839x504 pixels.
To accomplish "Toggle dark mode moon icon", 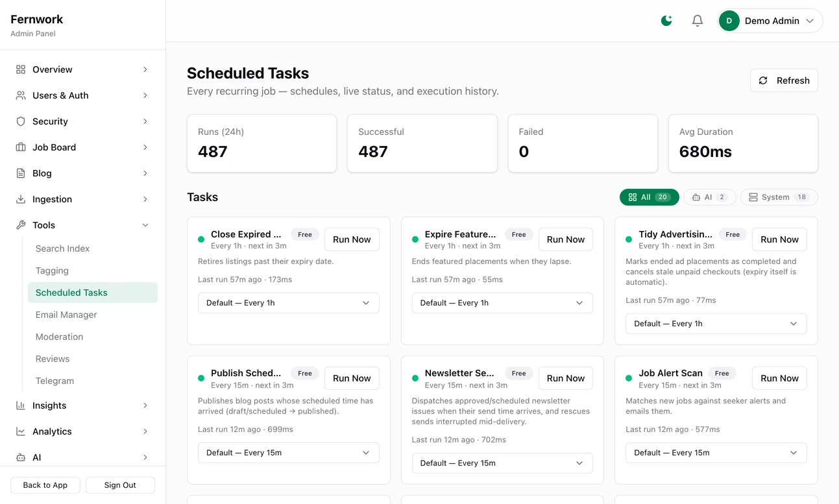I will tap(666, 21).
